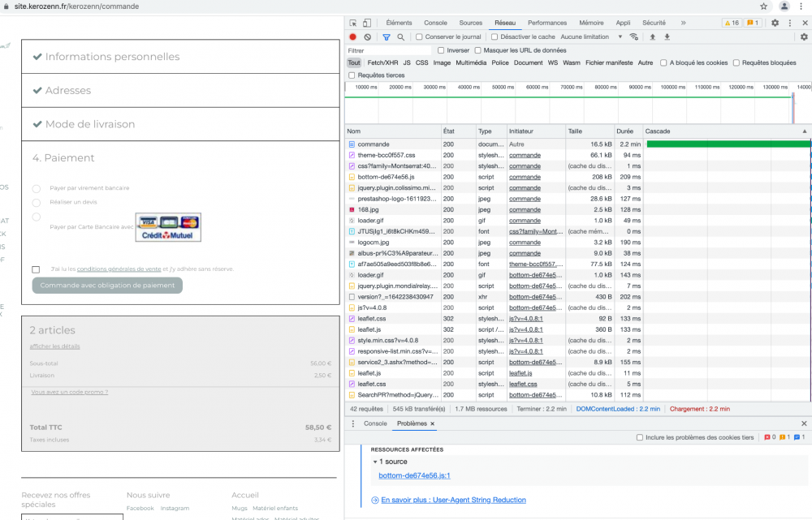Open DevTools settings gear

click(775, 23)
